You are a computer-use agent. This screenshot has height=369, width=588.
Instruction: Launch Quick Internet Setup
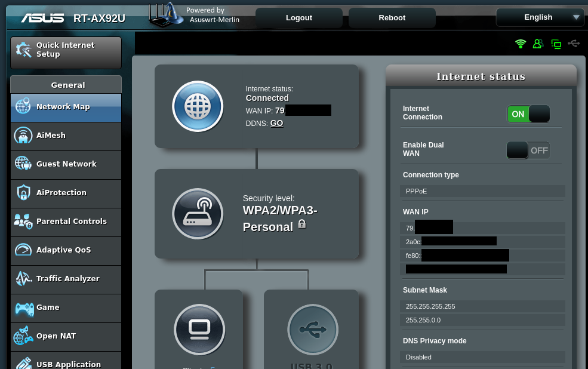click(66, 51)
